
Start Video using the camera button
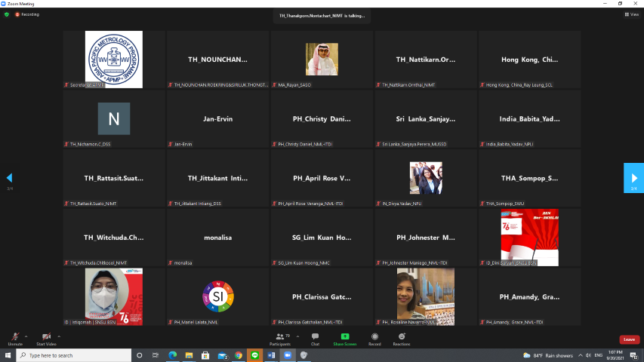[46, 337]
